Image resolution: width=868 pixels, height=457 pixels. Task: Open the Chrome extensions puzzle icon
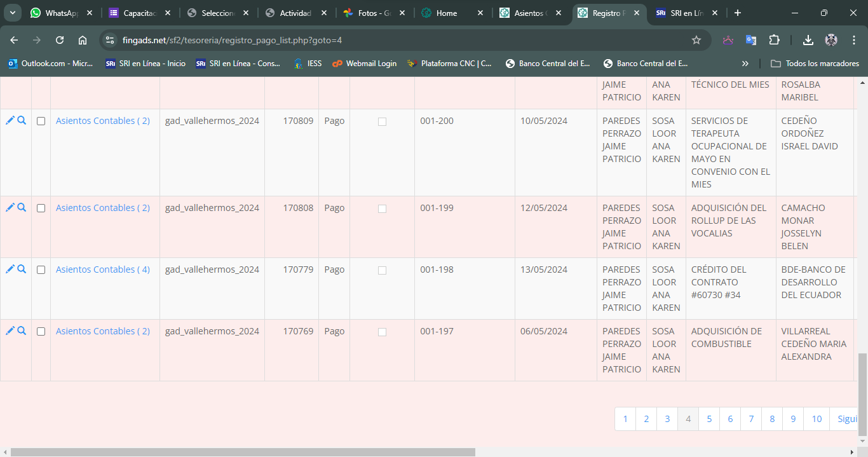point(774,40)
